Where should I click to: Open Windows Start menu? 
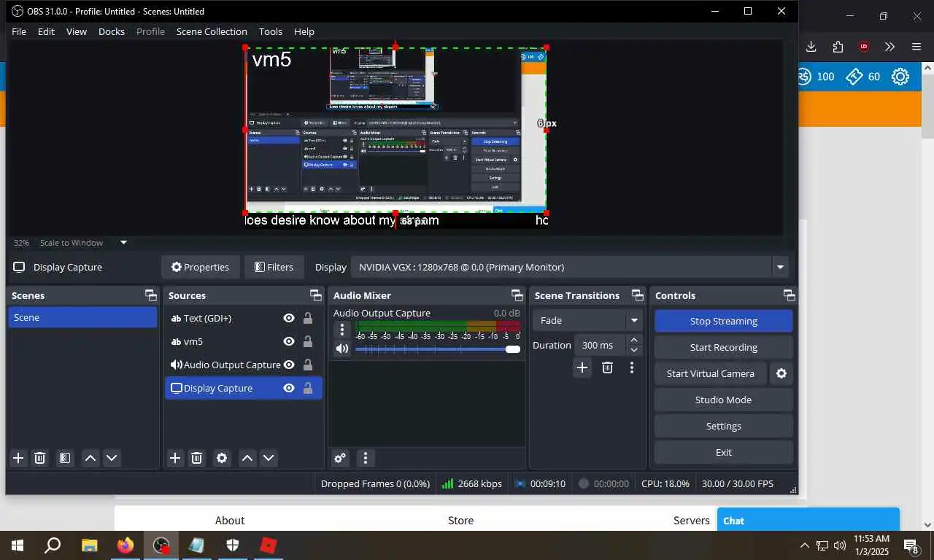[17, 545]
